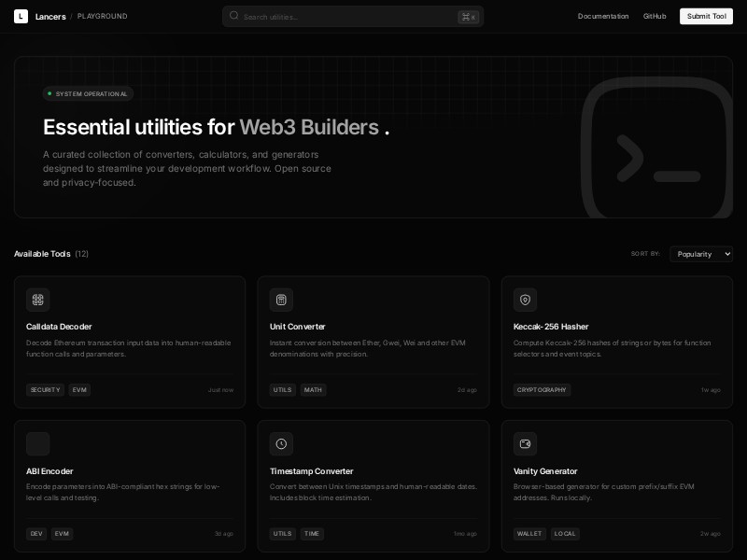Select the SECURITY tag on Calldata Decoder
The width and height of the screenshot is (747, 560).
[x=45, y=390]
